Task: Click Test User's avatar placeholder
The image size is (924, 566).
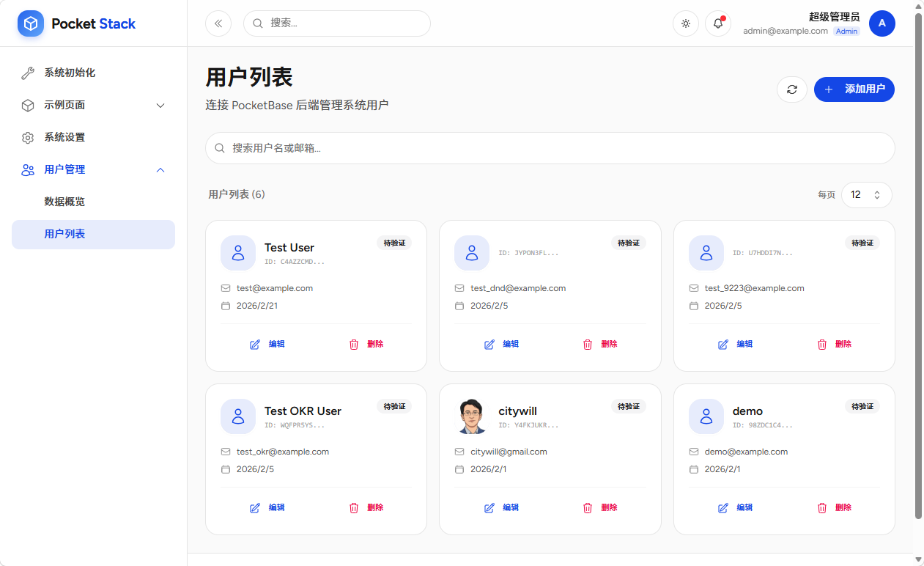Action: (238, 253)
